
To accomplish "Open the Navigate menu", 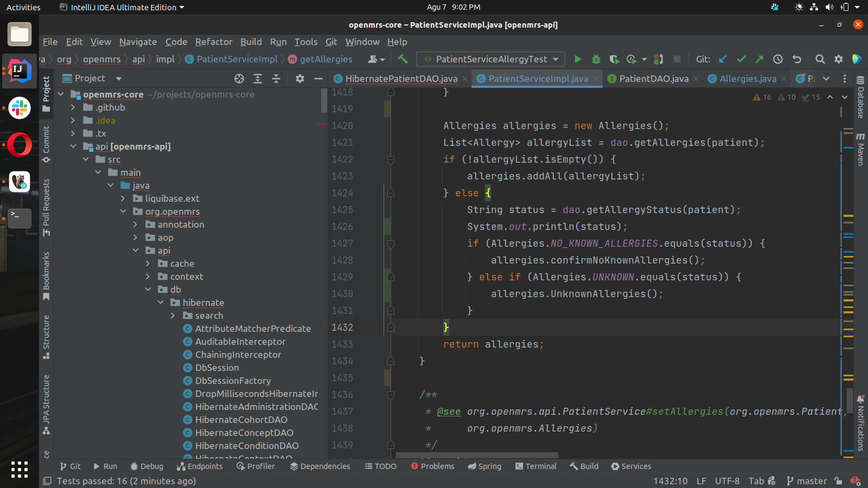I will click(138, 42).
